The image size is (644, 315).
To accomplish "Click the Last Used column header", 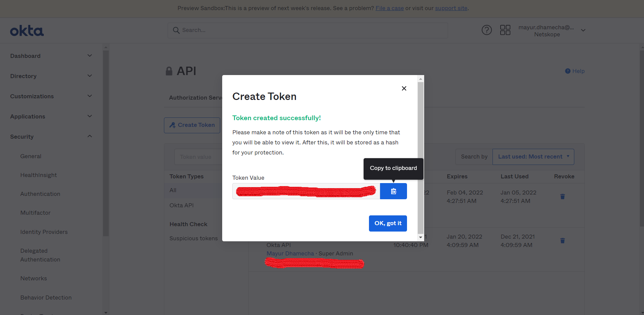I will point(514,176).
